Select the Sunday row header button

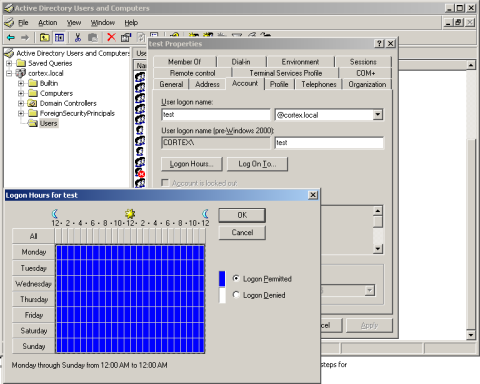pyautogui.click(x=33, y=346)
